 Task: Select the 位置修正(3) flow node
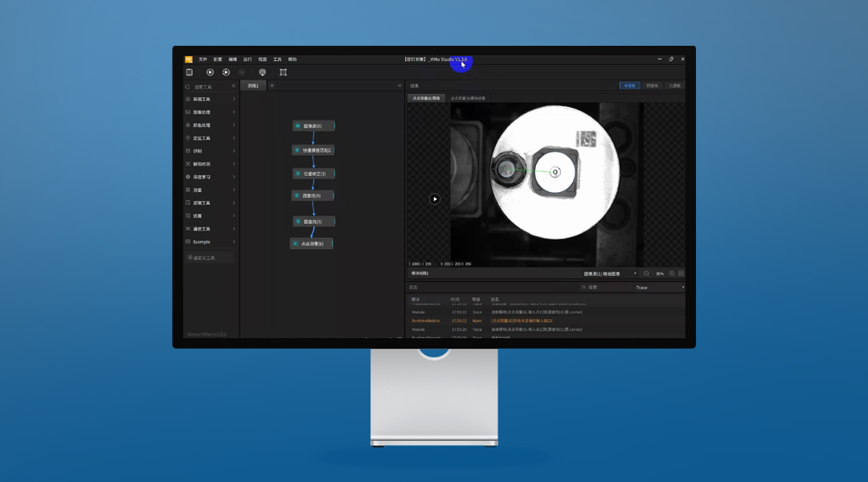(x=314, y=174)
